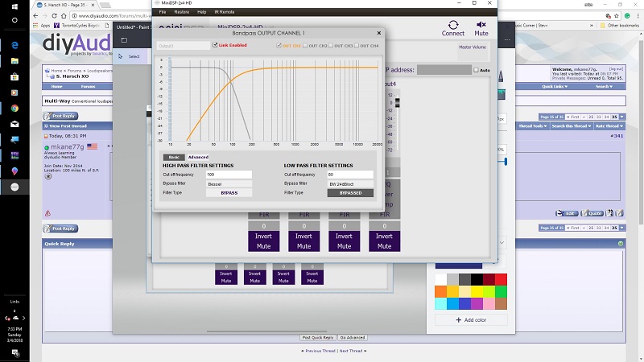
Task: Open Paint 3D more options ellipsis
Action: point(507,40)
